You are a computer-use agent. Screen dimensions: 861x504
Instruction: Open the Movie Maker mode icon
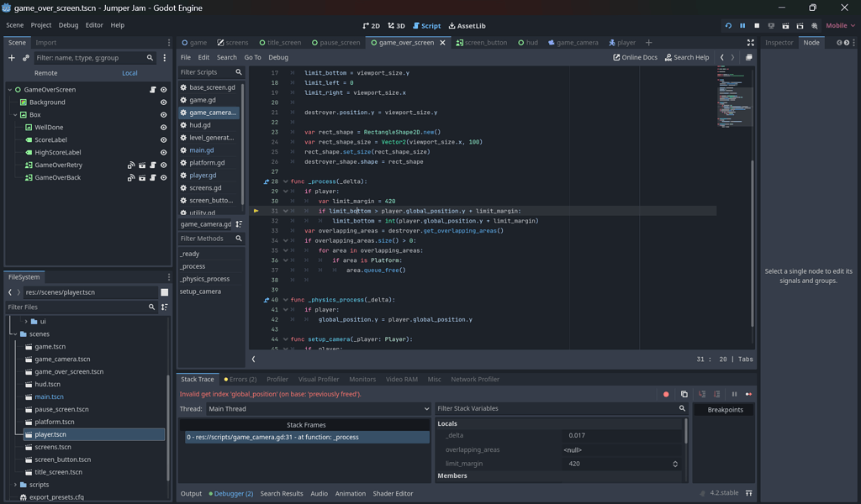[815, 26]
